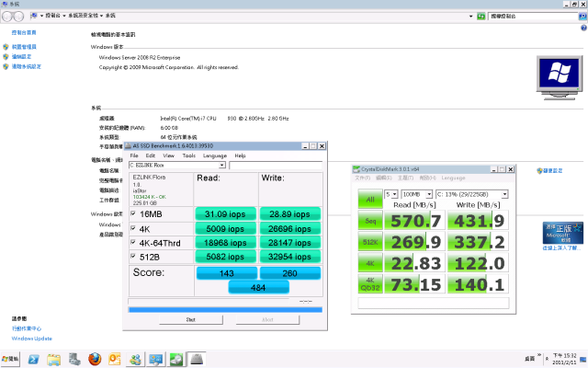
Task: Click the flag icon in the address bar
Action: [x=34, y=16]
